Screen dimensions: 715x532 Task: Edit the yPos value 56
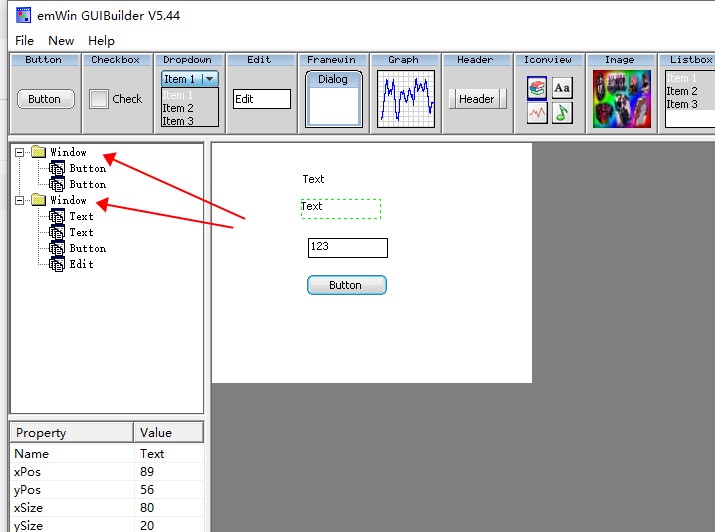tap(169, 490)
